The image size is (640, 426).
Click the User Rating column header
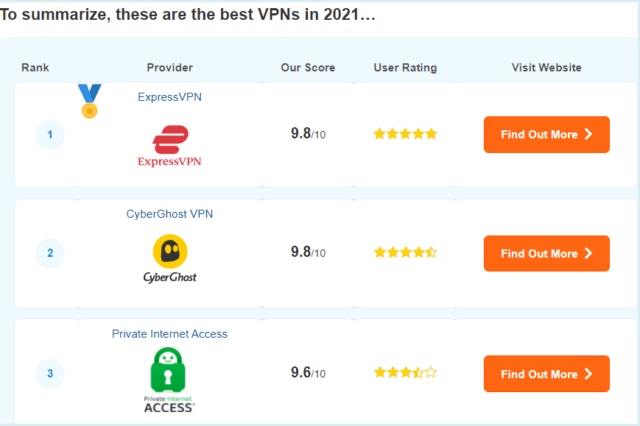coord(405,68)
